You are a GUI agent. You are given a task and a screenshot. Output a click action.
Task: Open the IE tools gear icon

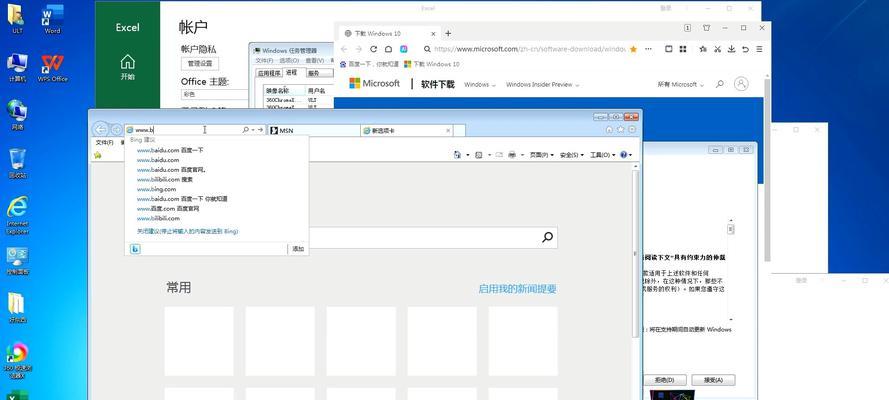(632, 130)
